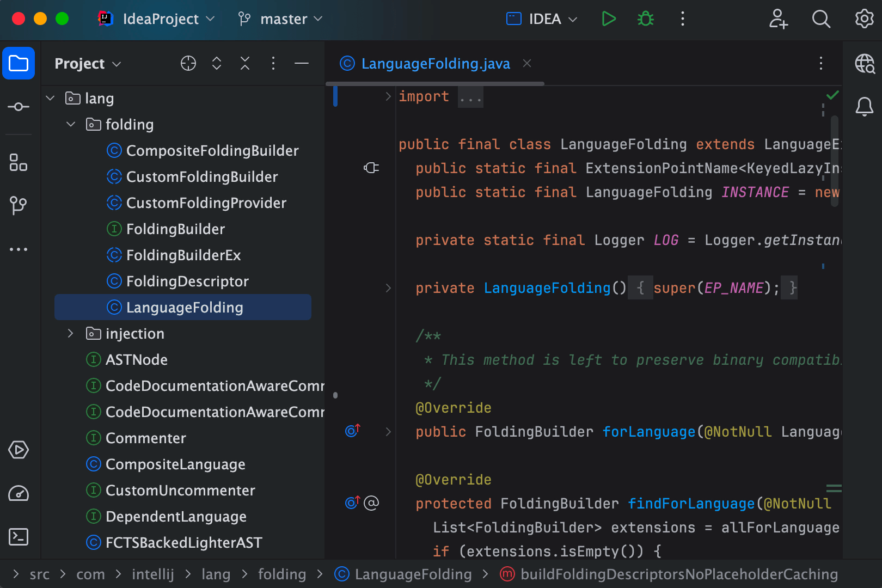Open the master branch dropdown
The width and height of the screenshot is (882, 588).
pos(279,19)
